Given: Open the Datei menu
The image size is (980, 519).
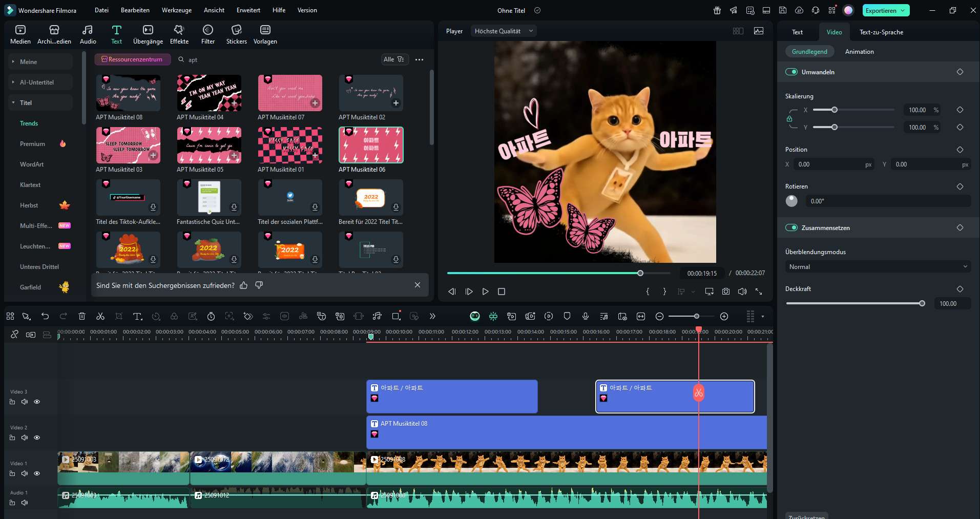Looking at the screenshot, I should click(101, 10).
